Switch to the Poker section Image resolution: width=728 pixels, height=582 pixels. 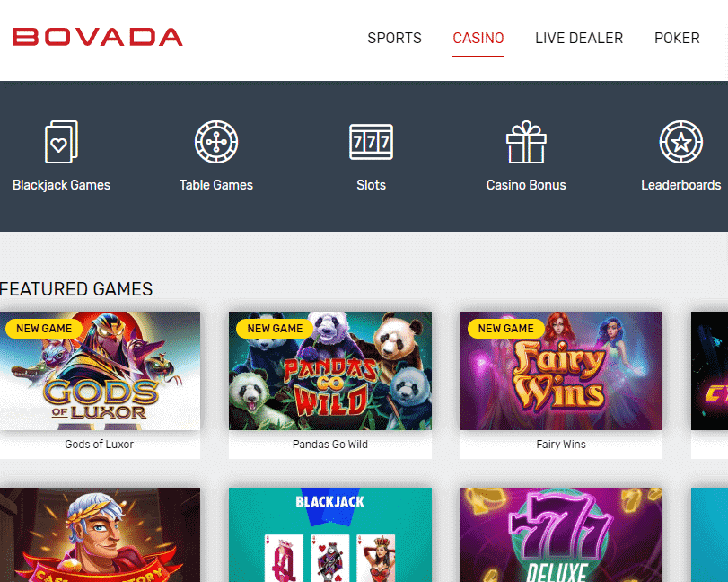click(677, 38)
